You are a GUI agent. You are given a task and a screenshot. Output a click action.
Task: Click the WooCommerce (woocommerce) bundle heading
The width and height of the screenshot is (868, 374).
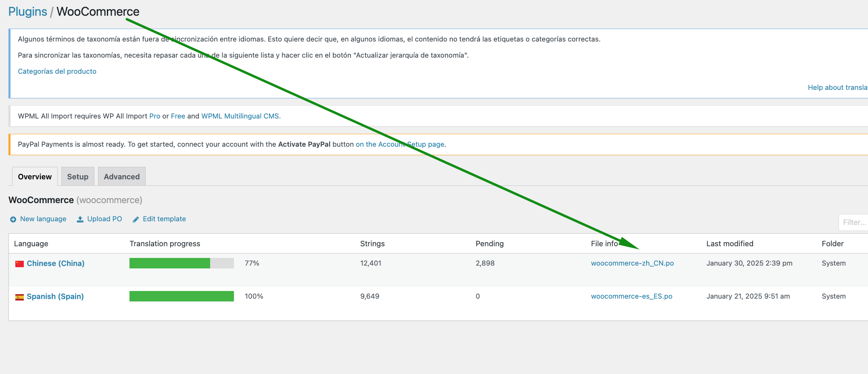[x=75, y=200]
